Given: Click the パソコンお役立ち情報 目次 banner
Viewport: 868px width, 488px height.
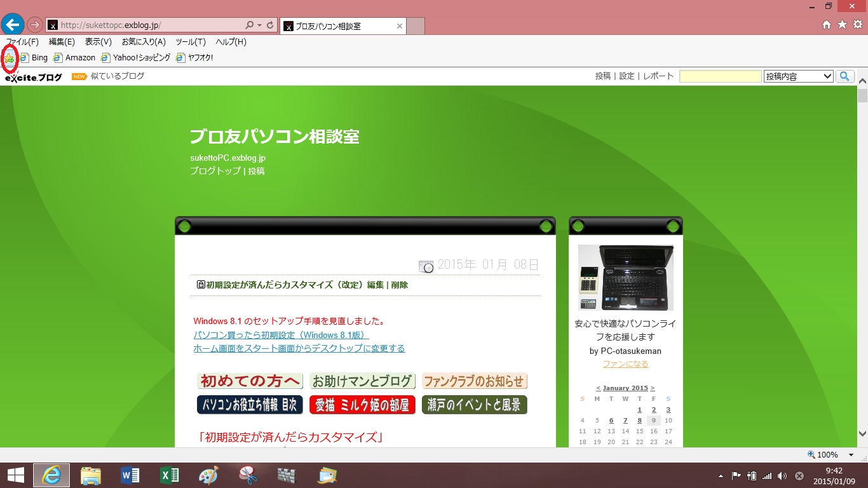Looking at the screenshot, I should 250,405.
